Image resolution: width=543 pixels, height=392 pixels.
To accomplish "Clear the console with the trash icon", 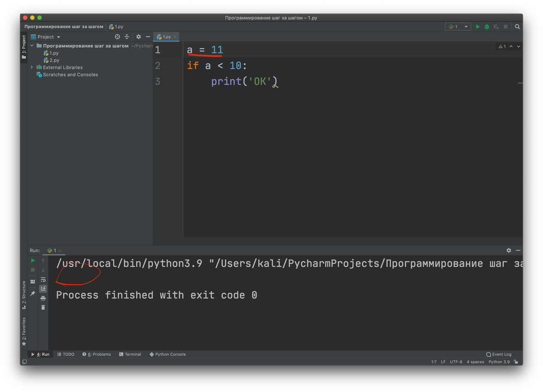I will click(x=43, y=307).
